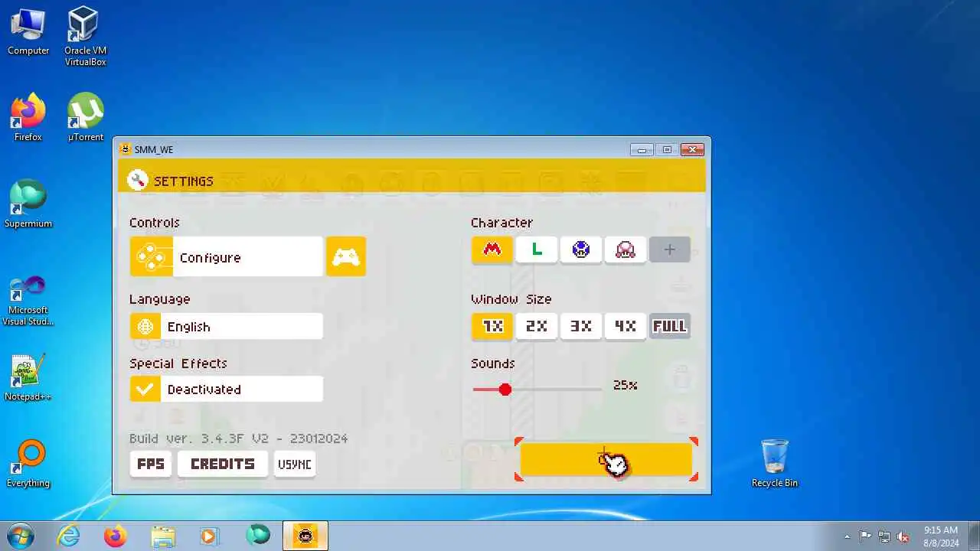
Task: Set window size to 3X
Action: point(580,326)
